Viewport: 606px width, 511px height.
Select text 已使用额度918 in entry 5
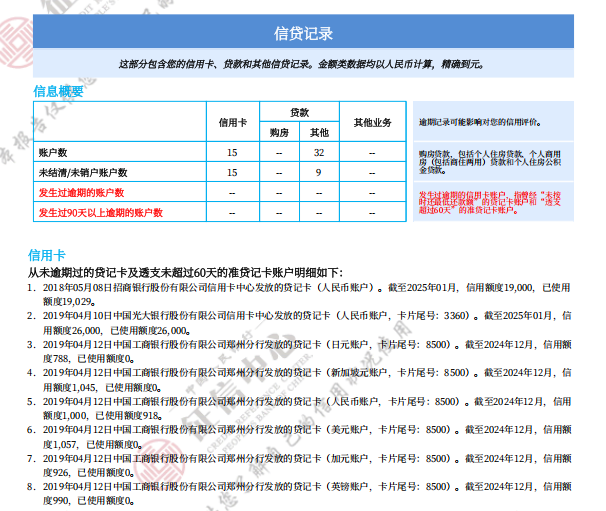pyautogui.click(x=127, y=416)
